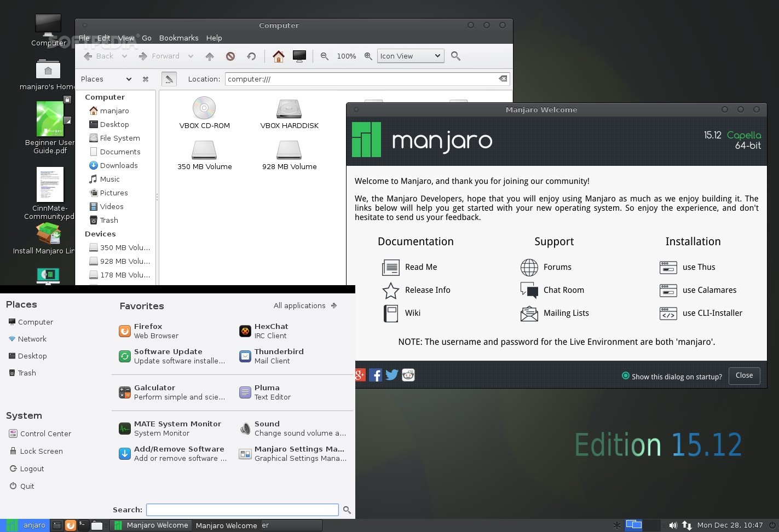779x532 pixels.
Task: Open the Read Me documentation
Action: [x=410, y=267]
